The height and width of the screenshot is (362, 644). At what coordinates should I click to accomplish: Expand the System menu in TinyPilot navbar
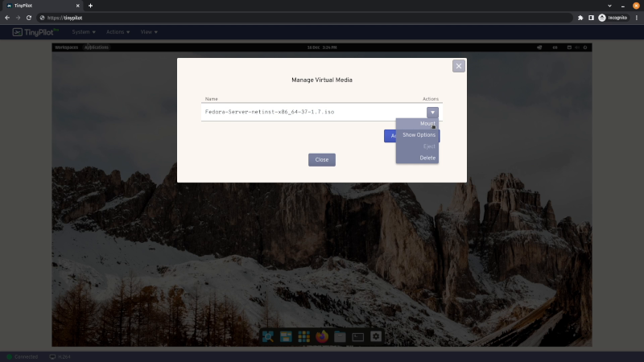tap(84, 32)
